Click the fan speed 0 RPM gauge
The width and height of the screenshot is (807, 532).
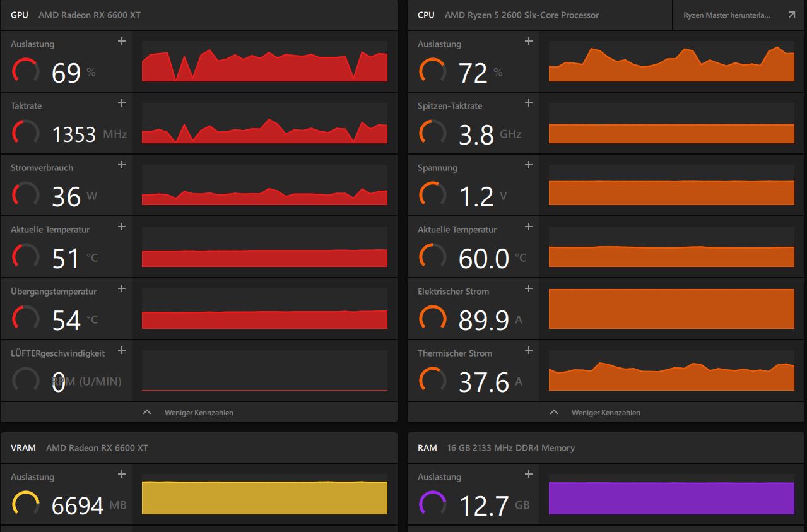(26, 380)
